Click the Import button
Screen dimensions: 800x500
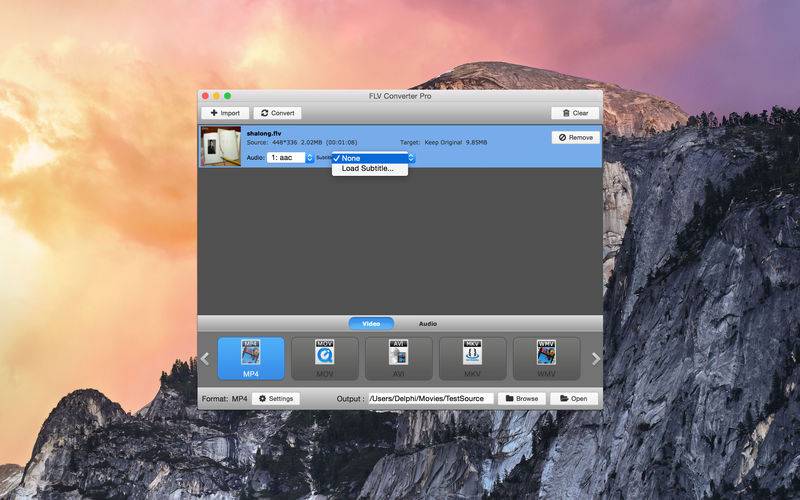pos(225,113)
